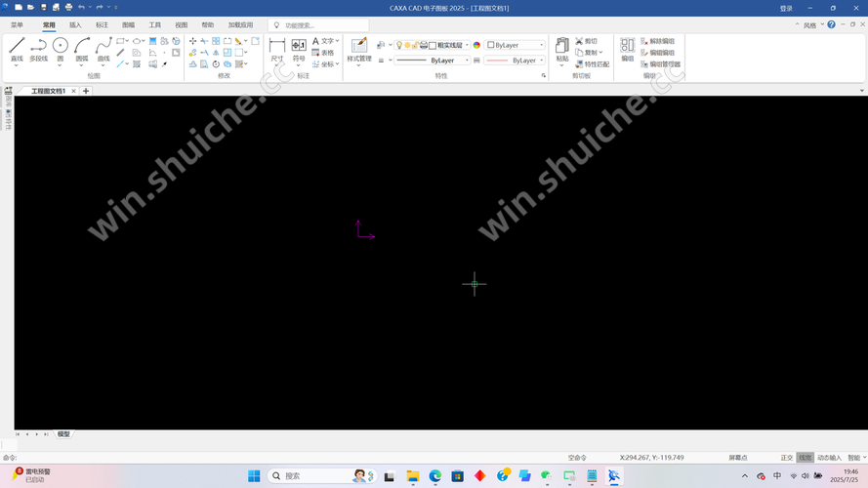Image resolution: width=868 pixels, height=488 pixels.
Task: Click the 功能搜索 search field
Action: [x=319, y=25]
